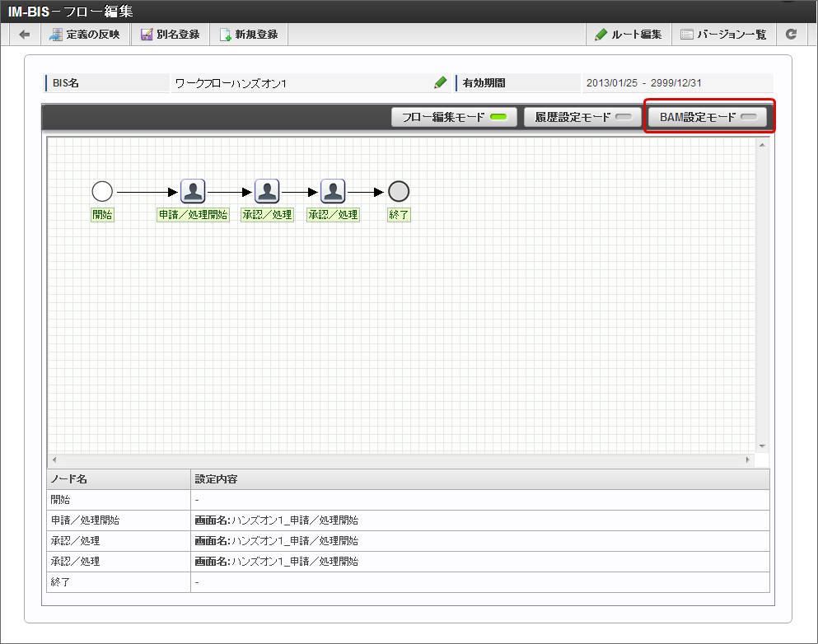
Task: Click the refresh icon in toolbar
Action: [792, 35]
